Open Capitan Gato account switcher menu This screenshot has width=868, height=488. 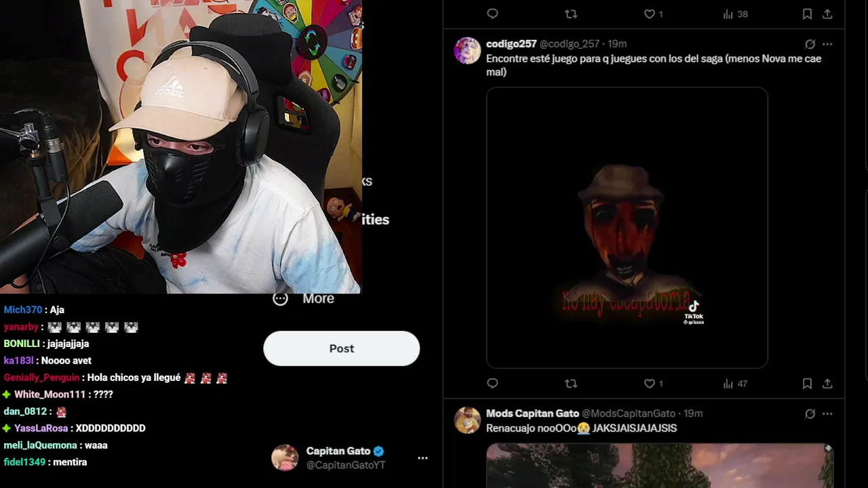(422, 458)
